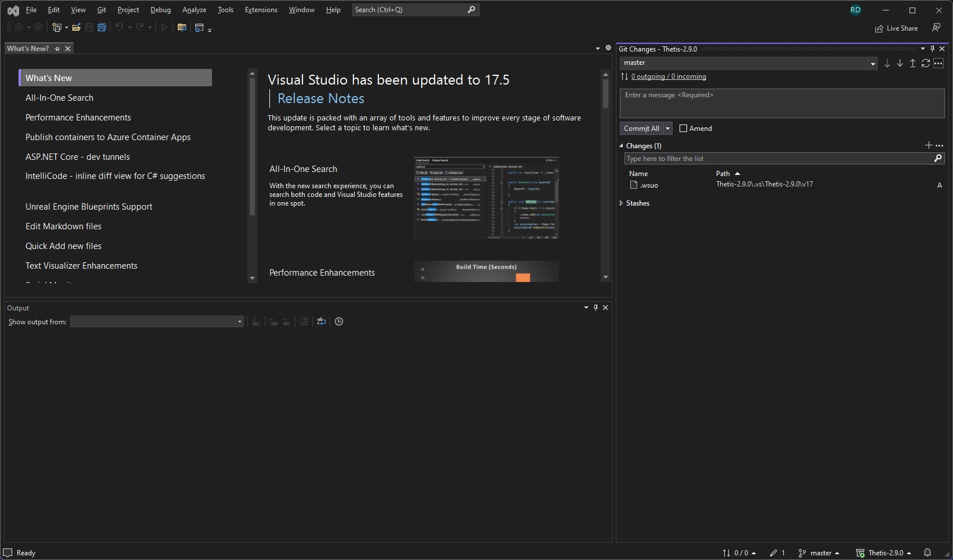Image resolution: width=953 pixels, height=560 pixels.
Task: Close the What's New? tab
Action: 68,49
